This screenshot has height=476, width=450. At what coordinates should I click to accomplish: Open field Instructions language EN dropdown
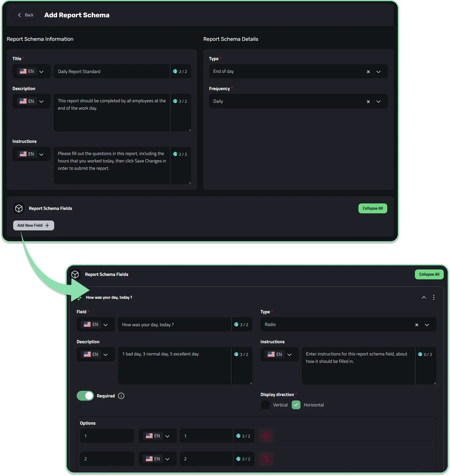pos(280,354)
